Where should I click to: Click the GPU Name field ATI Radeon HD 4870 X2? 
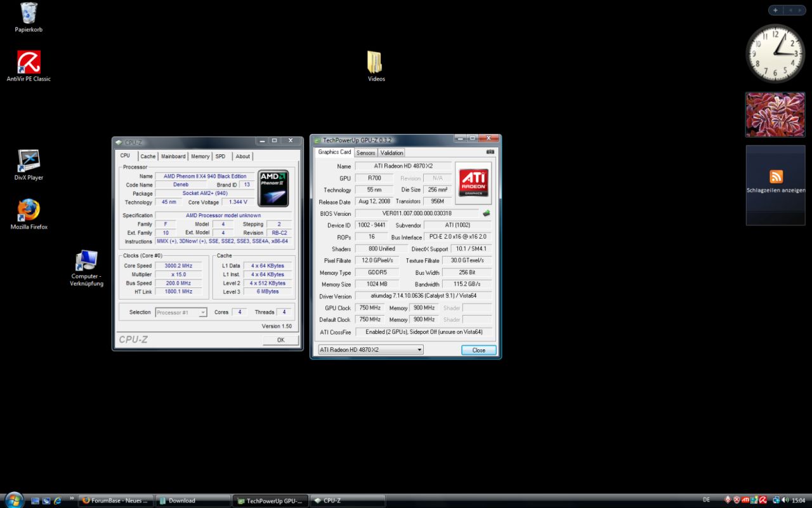coord(403,166)
